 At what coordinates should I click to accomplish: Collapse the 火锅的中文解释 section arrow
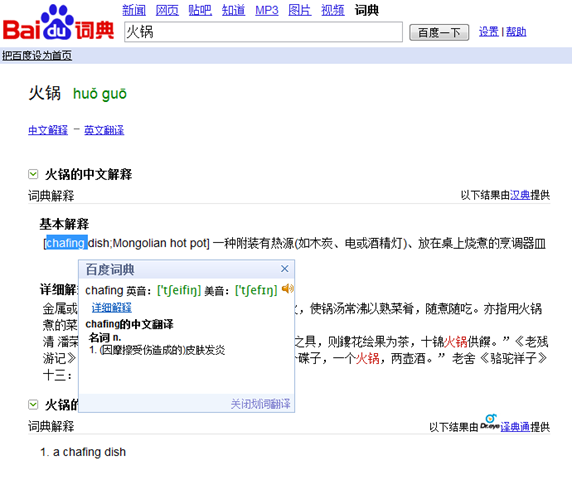point(33,174)
